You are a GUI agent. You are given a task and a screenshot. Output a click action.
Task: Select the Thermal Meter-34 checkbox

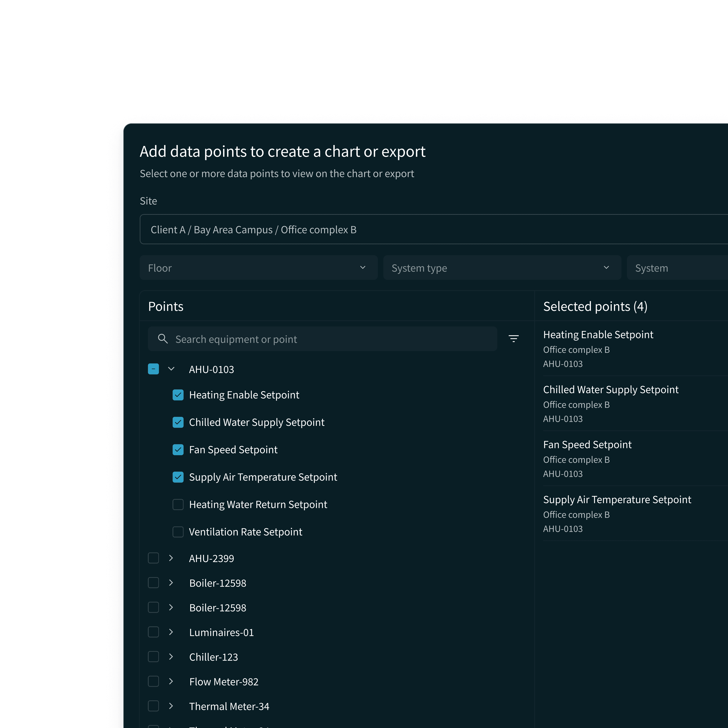153,706
